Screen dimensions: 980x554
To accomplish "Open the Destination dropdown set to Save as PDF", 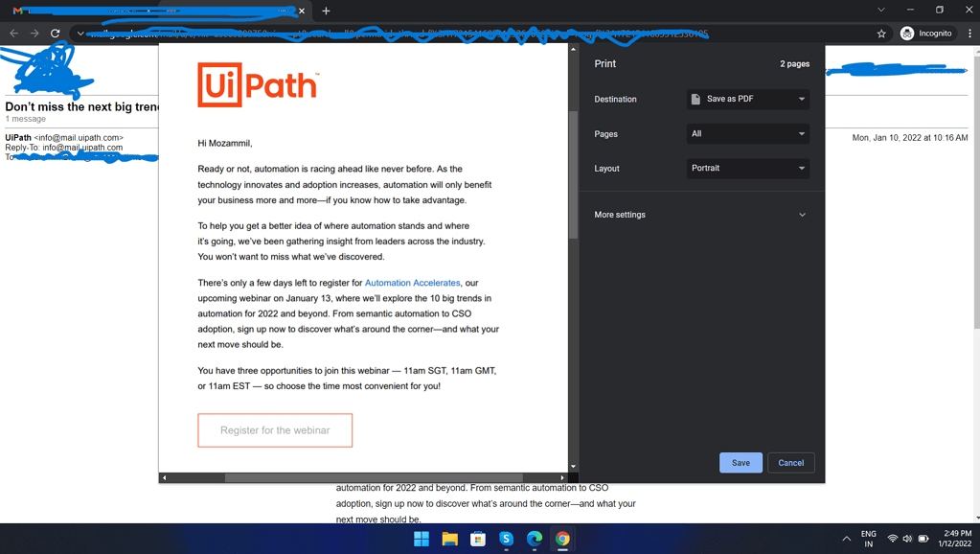I will 747,99.
